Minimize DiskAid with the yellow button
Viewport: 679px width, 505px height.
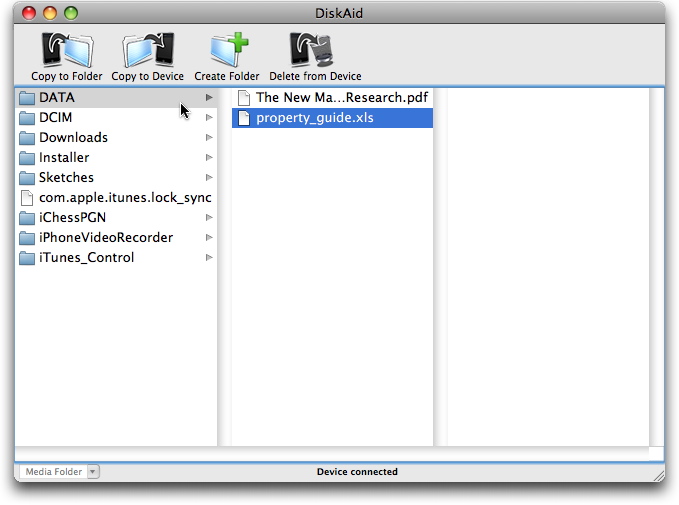click(x=50, y=13)
